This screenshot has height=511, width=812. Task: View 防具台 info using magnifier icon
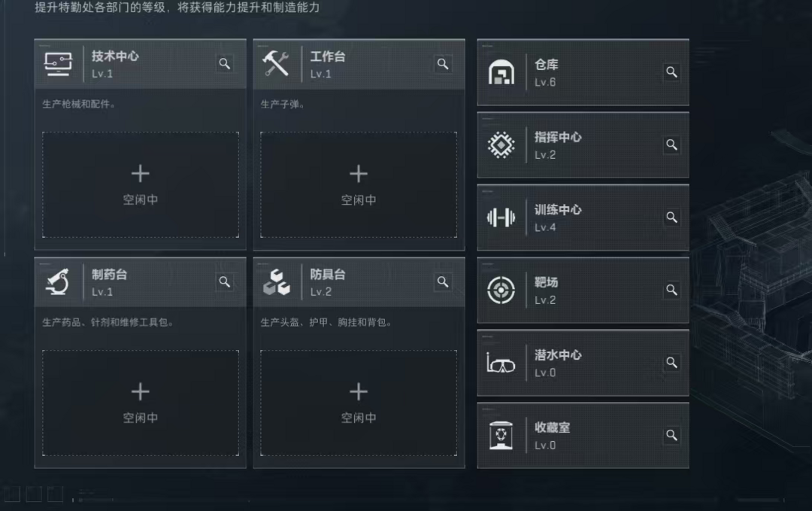point(443,282)
